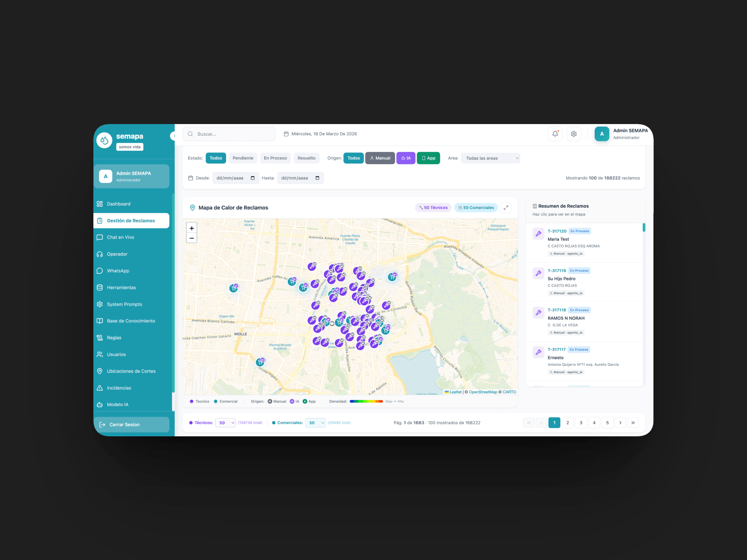747x560 pixels.
Task: Filter estado by Pendiente
Action: pyautogui.click(x=243, y=158)
